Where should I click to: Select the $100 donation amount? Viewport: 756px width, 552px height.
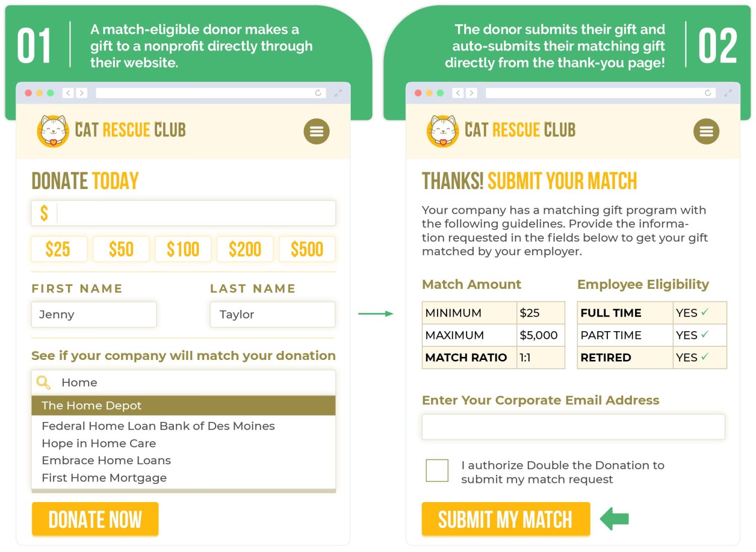tap(183, 249)
